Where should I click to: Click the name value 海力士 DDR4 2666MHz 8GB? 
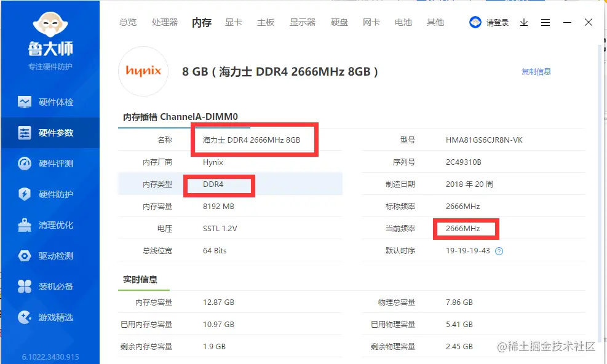pyautogui.click(x=252, y=140)
